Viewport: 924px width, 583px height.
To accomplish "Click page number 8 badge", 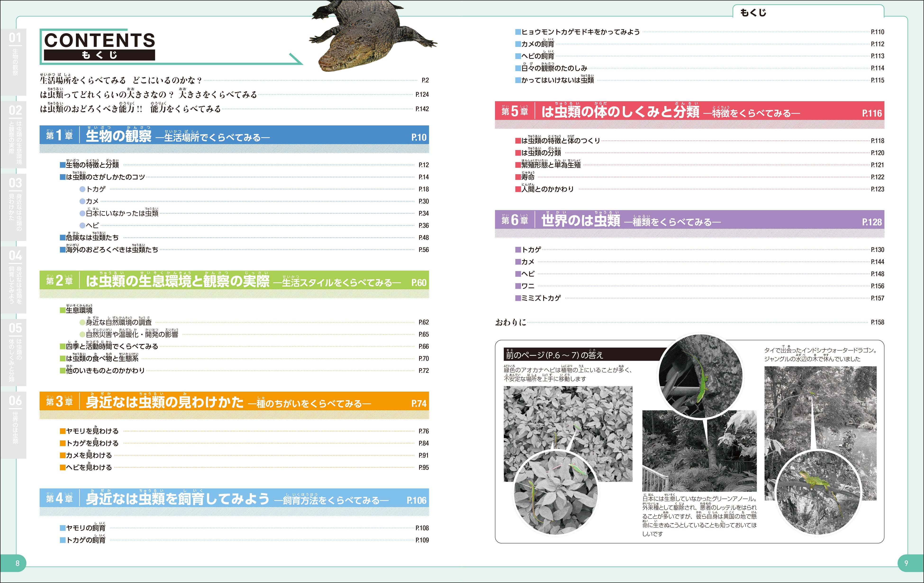I will tap(17, 563).
